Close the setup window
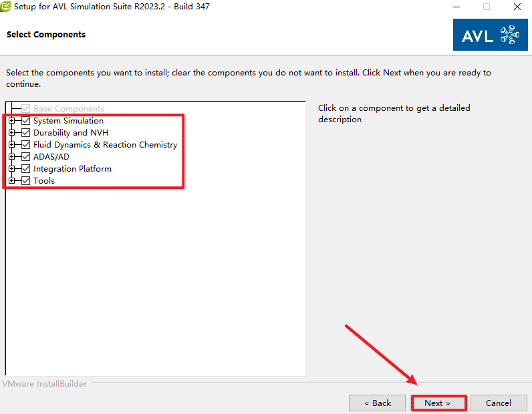The width and height of the screenshot is (532, 414). click(x=517, y=7)
